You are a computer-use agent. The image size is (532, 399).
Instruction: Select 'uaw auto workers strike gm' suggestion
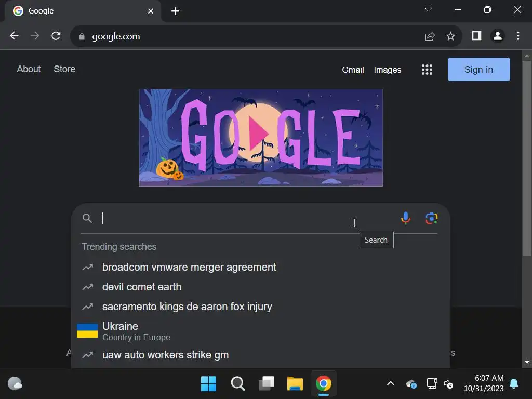coord(261,355)
